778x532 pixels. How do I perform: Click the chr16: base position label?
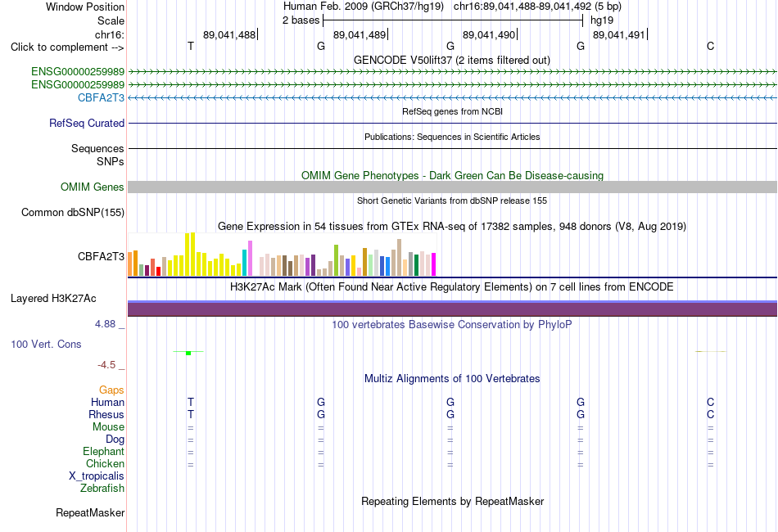[x=110, y=34]
